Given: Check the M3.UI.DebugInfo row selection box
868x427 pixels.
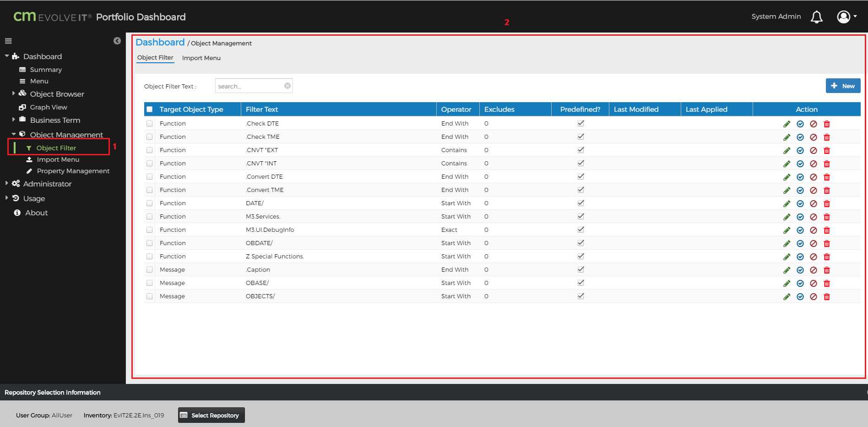Looking at the screenshot, I should pyautogui.click(x=149, y=230).
